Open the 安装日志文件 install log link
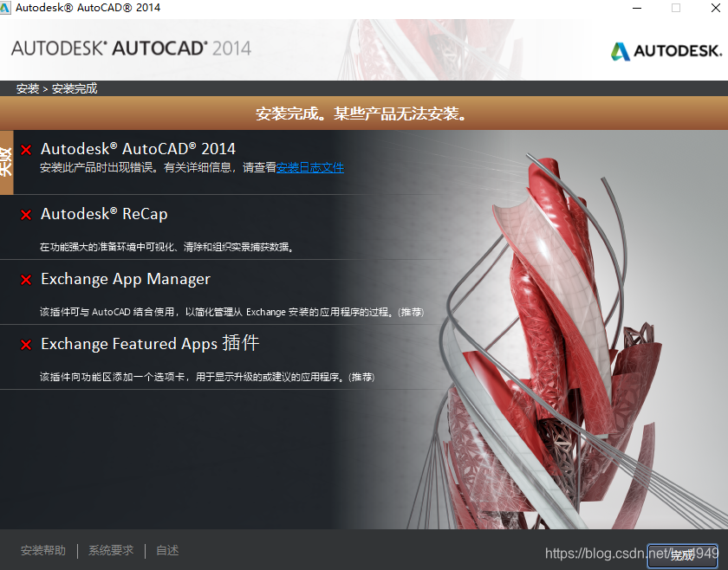Viewport: 728px width, 570px height. click(x=310, y=167)
